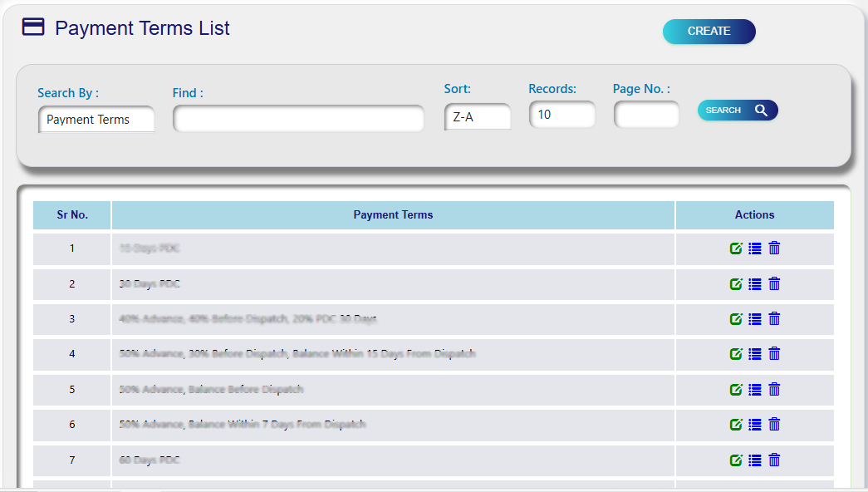Focus the Find text field

click(x=298, y=119)
